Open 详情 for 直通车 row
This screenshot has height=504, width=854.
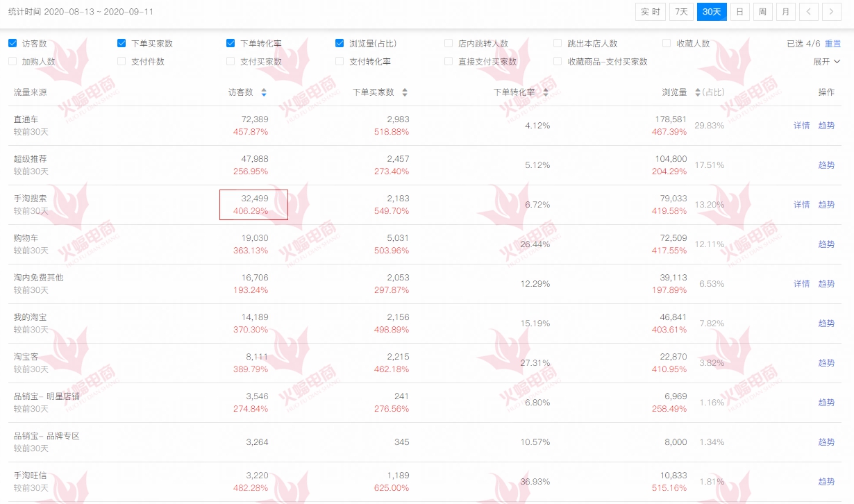[801, 126]
